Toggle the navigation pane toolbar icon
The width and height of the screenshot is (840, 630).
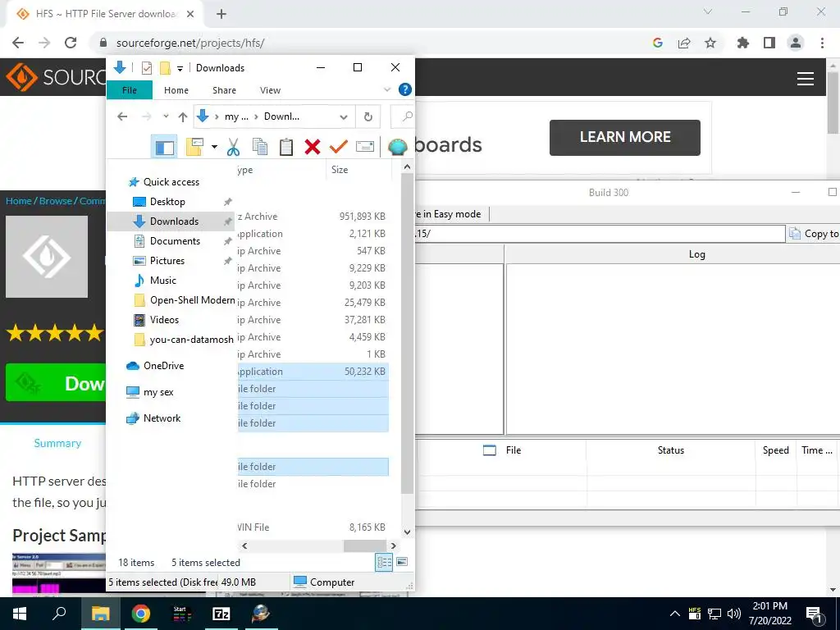pyautogui.click(x=164, y=146)
